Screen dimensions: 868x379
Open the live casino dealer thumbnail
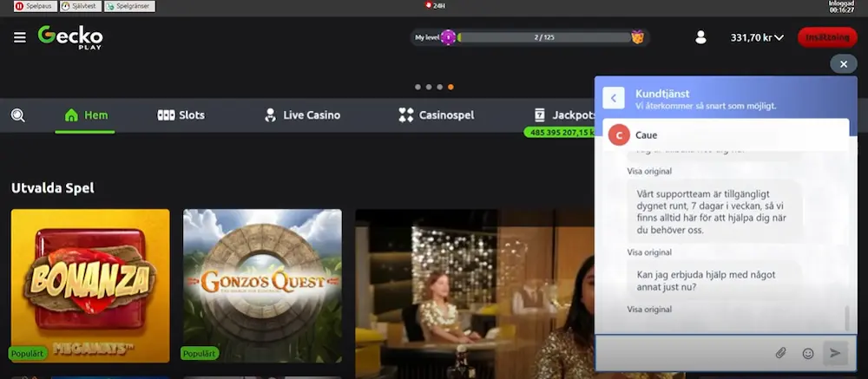(x=475, y=294)
